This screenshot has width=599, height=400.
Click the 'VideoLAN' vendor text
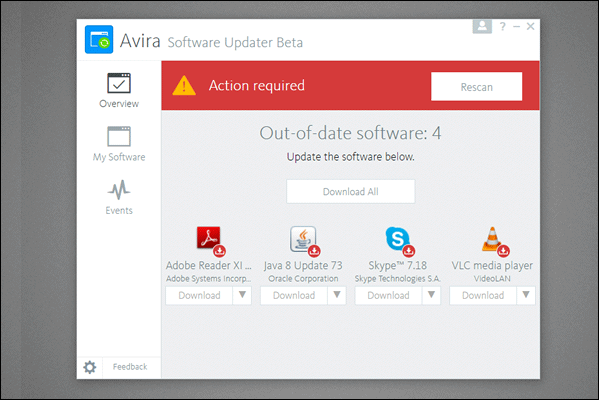pyautogui.click(x=492, y=279)
